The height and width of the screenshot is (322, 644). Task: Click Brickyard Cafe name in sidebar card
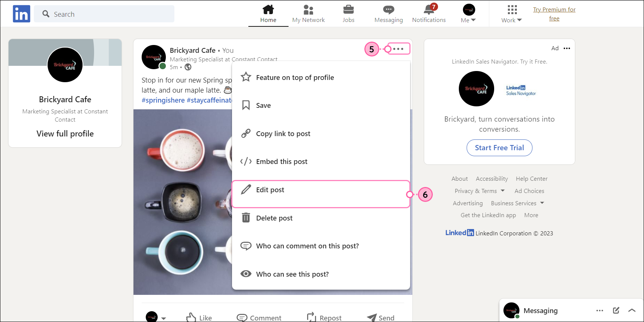pyautogui.click(x=65, y=99)
